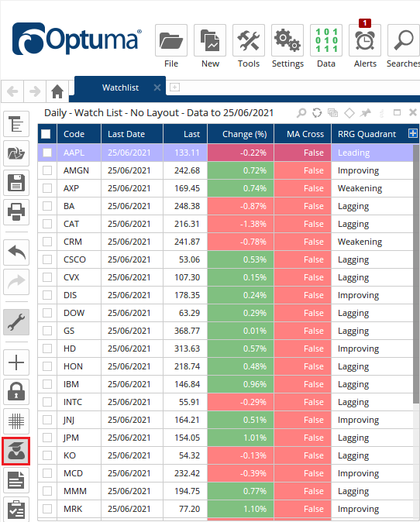Undo with the curved arrow icon

[x=16, y=252]
